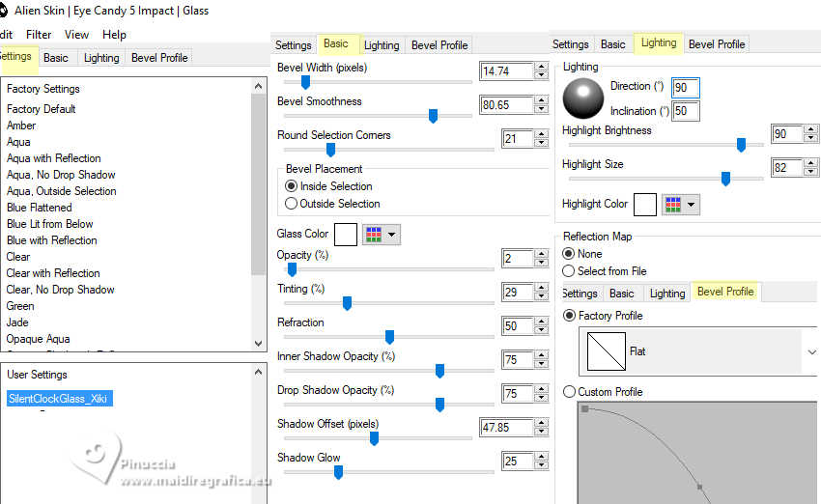
Task: Click the highlighted Bevel Profile tab
Action: pyautogui.click(x=725, y=292)
